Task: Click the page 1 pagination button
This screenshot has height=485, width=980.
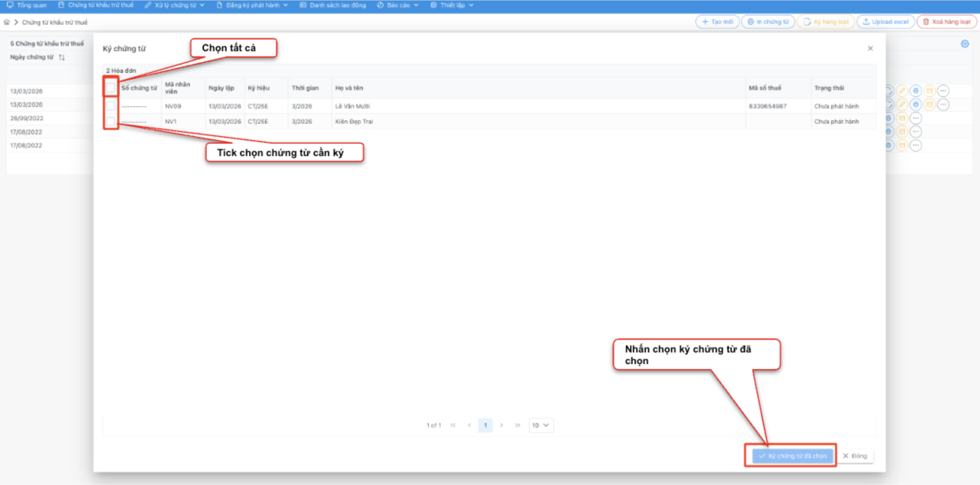Action: coord(485,425)
